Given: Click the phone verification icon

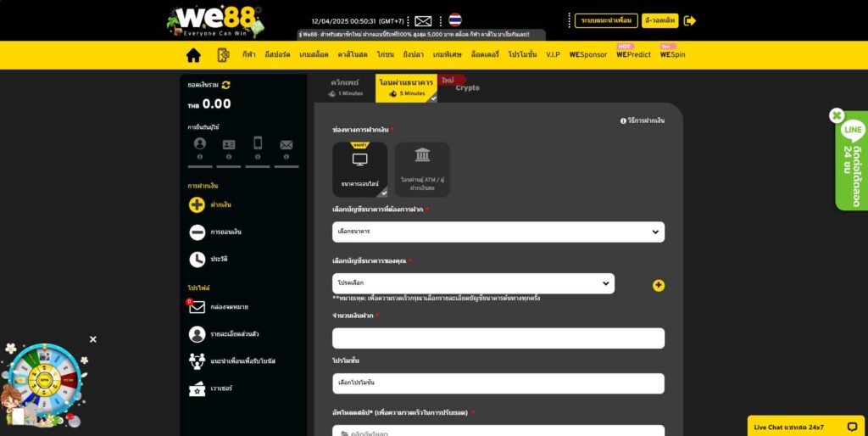Looking at the screenshot, I should (258, 143).
